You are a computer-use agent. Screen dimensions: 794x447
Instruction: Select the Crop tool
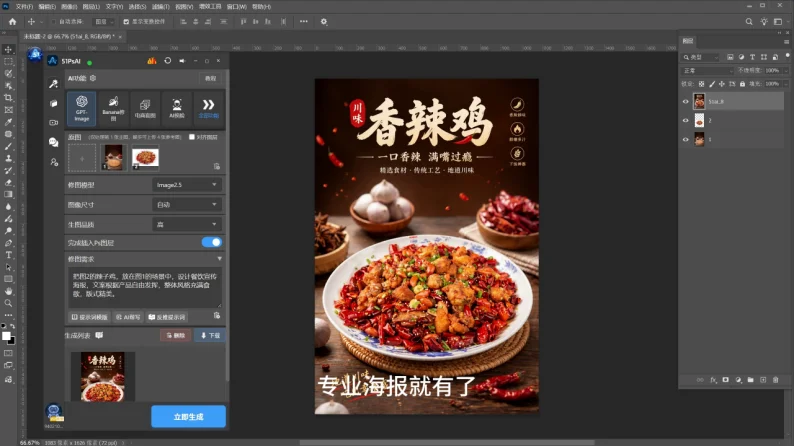(8, 98)
